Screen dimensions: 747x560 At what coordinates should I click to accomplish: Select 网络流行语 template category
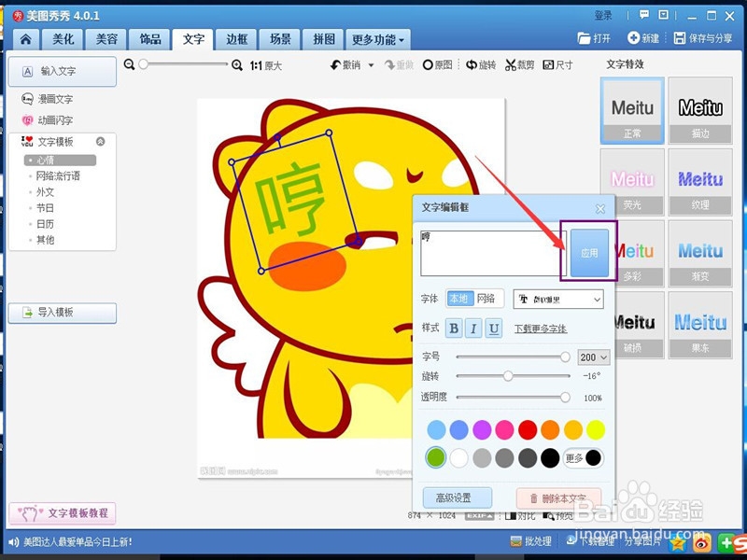[58, 176]
